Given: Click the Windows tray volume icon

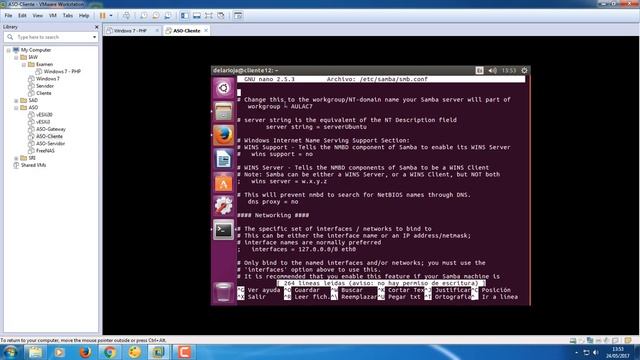Looking at the screenshot, I should pyautogui.click(x=596, y=352).
